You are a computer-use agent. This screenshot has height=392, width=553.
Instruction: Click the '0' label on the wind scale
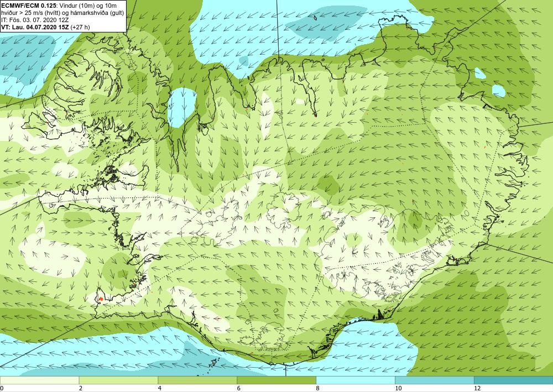tap(2, 389)
